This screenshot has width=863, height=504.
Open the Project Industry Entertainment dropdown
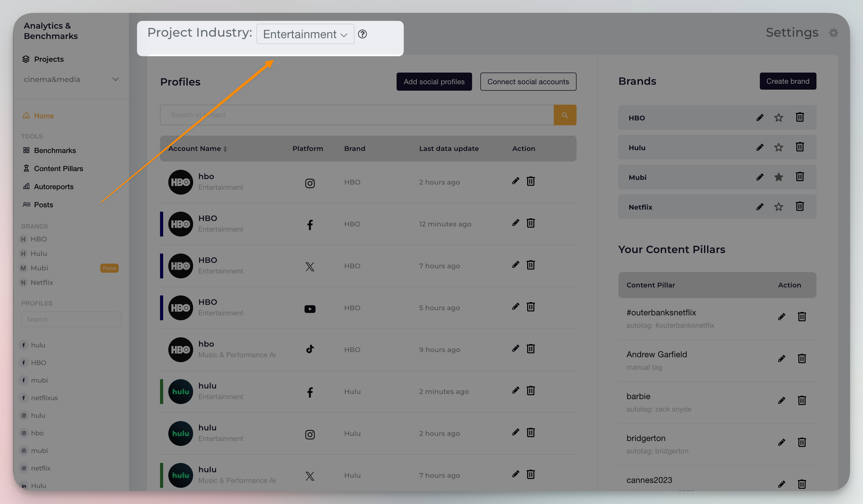[305, 34]
